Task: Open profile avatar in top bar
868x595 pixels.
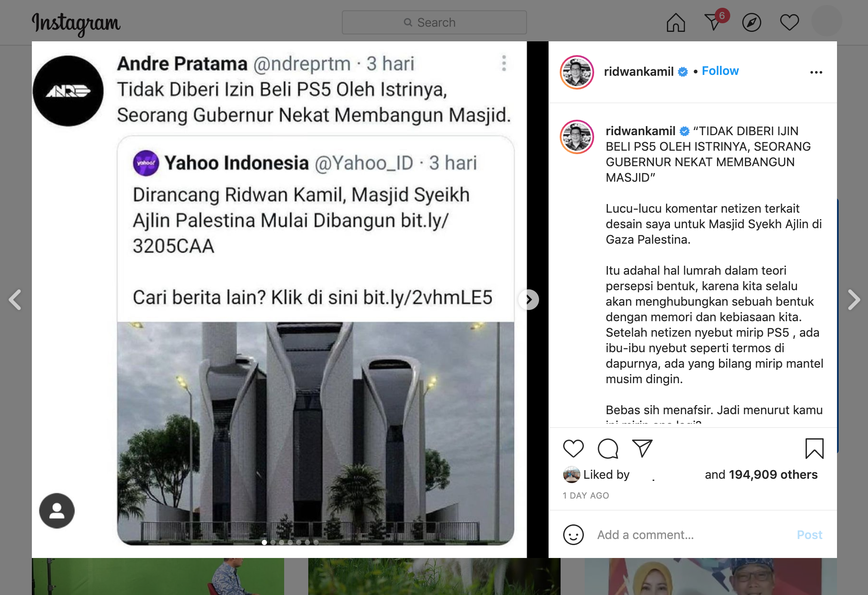Action: (x=827, y=22)
